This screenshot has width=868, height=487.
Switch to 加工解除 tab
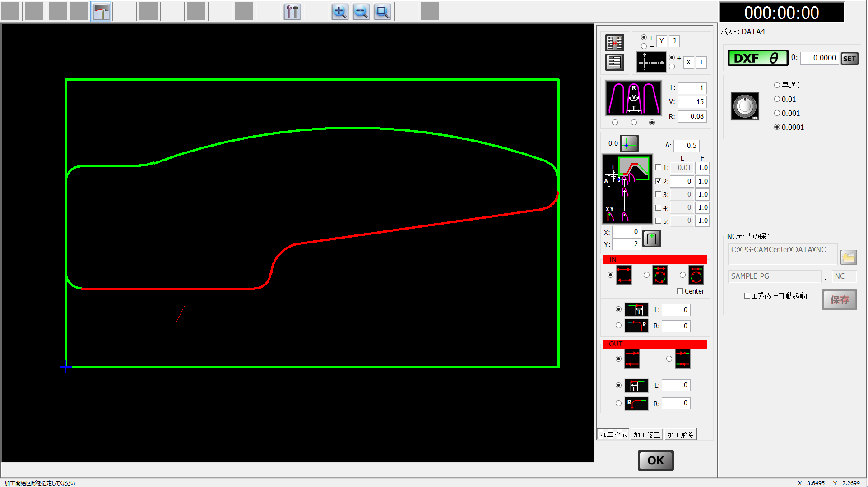point(680,435)
